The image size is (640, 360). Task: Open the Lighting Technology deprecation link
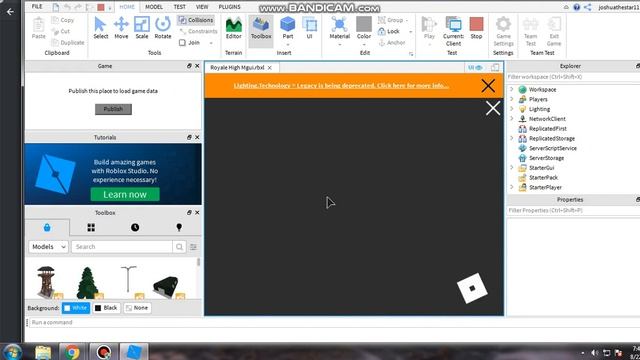pos(341,86)
